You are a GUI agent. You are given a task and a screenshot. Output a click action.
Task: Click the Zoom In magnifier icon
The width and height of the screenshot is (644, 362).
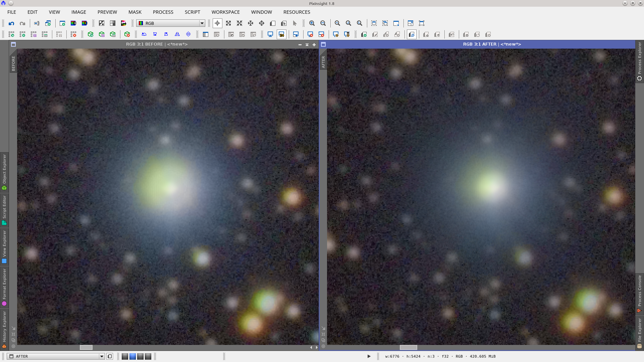tap(312, 23)
